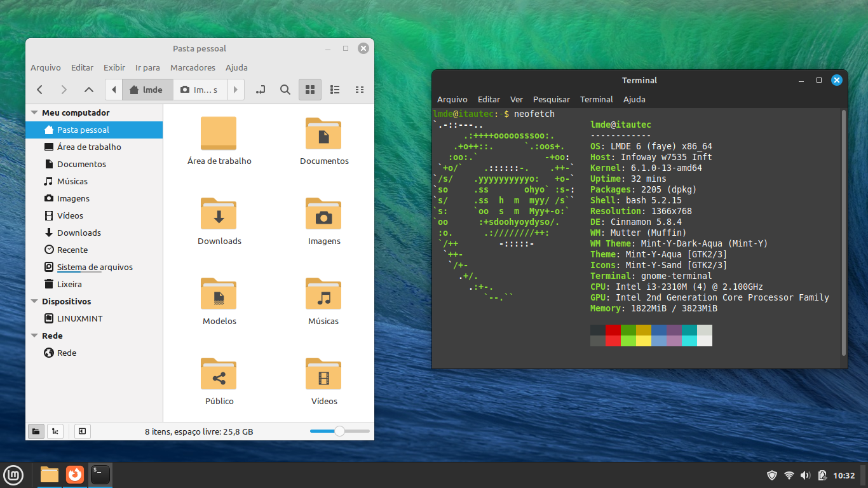Image resolution: width=868 pixels, height=488 pixels.
Task: Show places sidebar button in status bar
Action: (x=36, y=431)
